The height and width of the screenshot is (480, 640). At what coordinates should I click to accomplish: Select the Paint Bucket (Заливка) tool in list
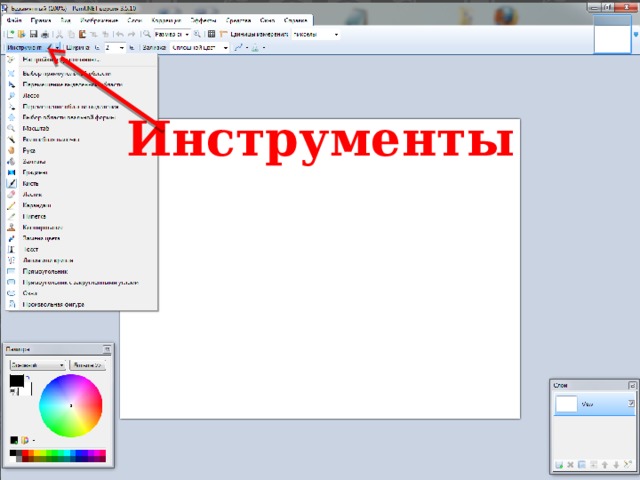tap(82, 162)
